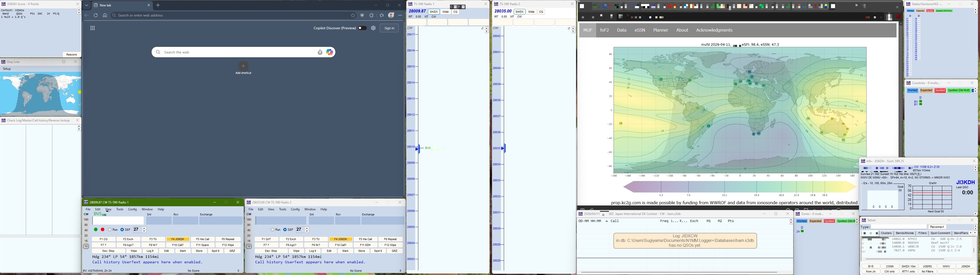Image resolution: width=980 pixels, height=275 pixels.
Task: Toggle Copilot Discover preview switch
Action: tap(362, 28)
